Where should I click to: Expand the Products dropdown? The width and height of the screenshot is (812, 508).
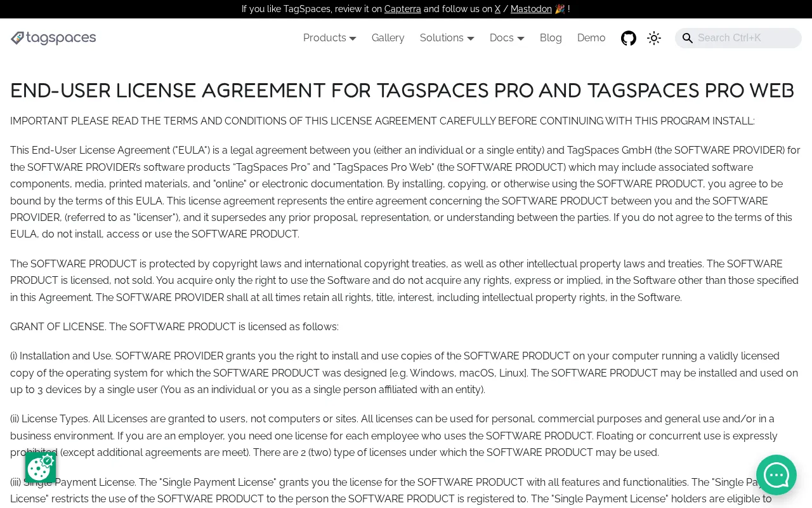click(330, 38)
